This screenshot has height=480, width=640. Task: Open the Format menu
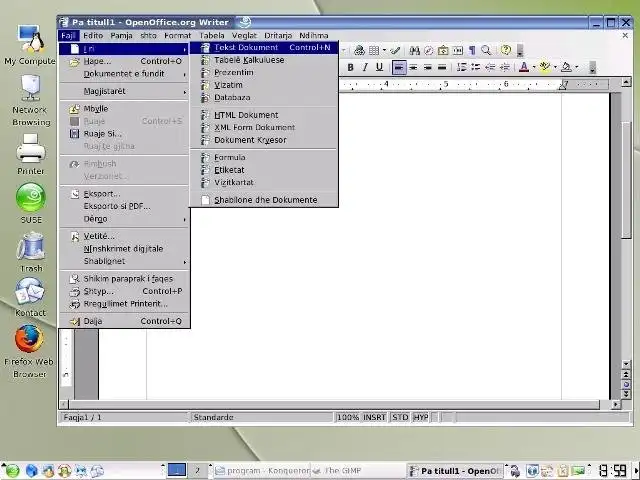177,36
